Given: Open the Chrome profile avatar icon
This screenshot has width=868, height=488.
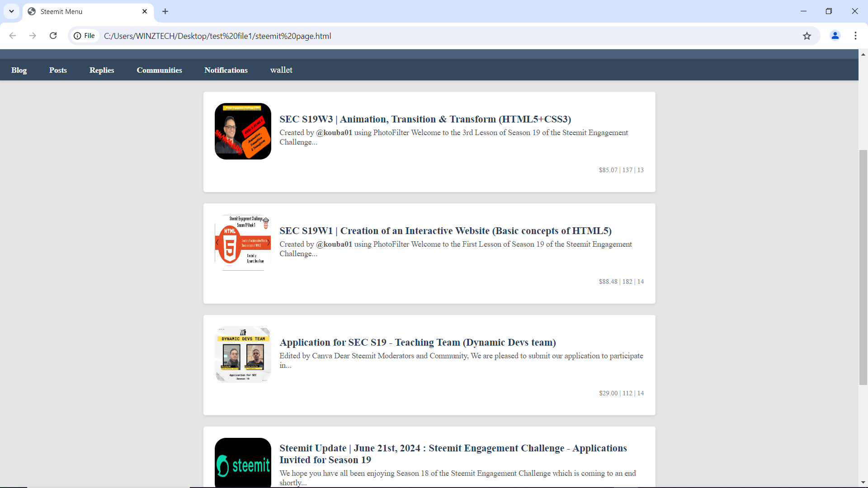Looking at the screenshot, I should coord(835,36).
